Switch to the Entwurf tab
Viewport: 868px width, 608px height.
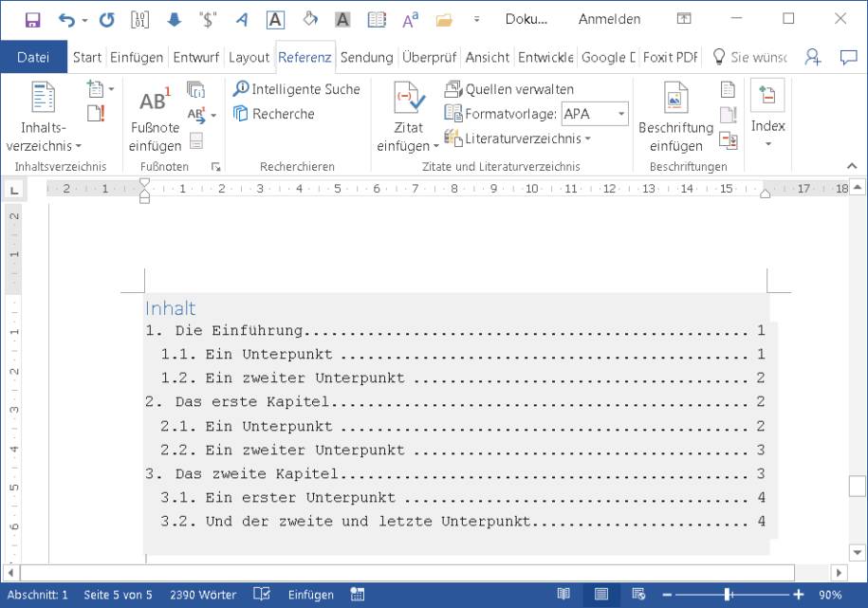(196, 57)
